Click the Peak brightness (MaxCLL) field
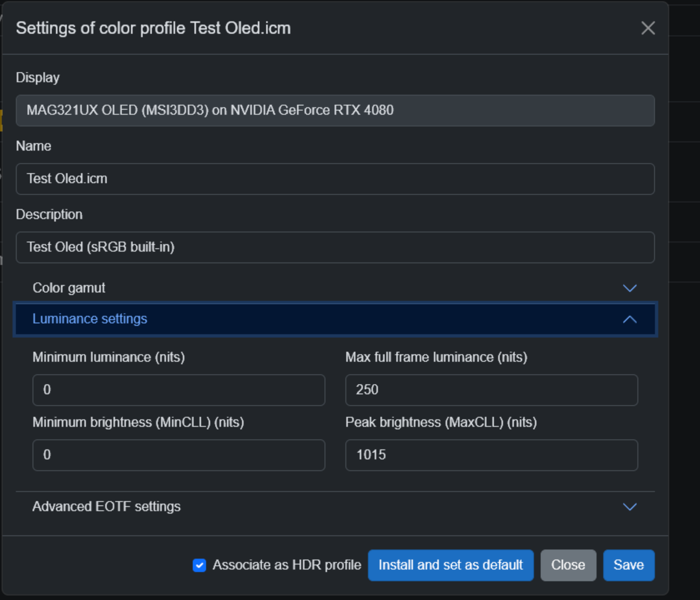 [491, 455]
